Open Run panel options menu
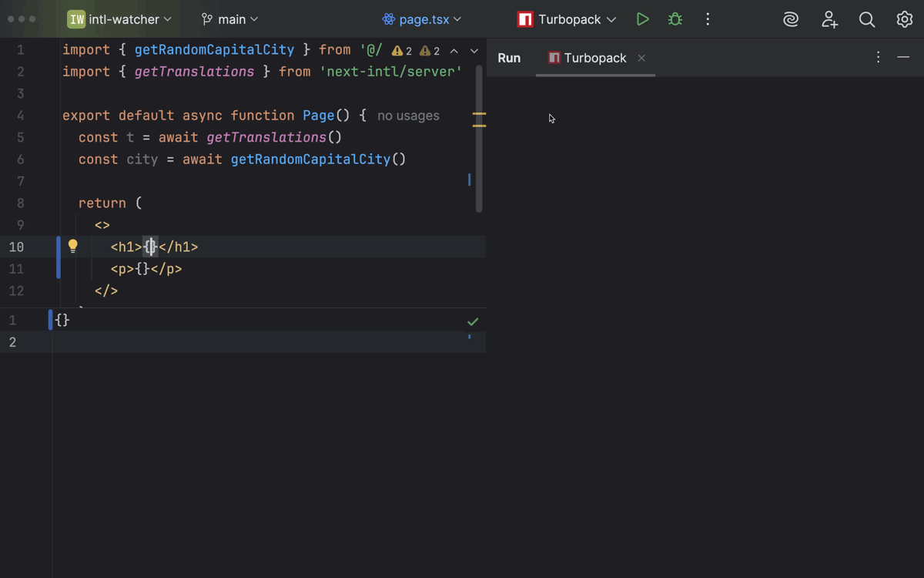Image resolution: width=924 pixels, height=578 pixels. pyautogui.click(x=878, y=57)
